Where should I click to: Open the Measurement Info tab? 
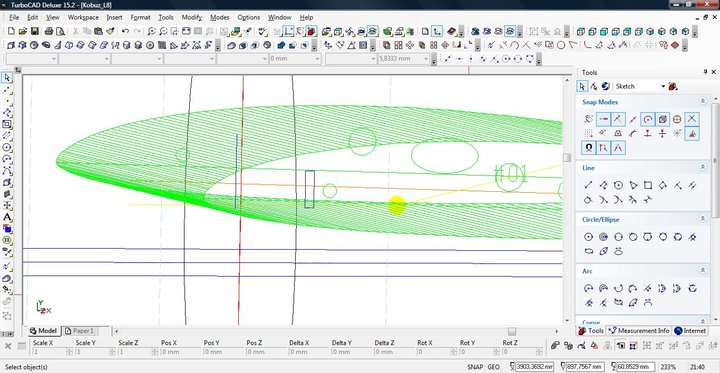tap(638, 331)
